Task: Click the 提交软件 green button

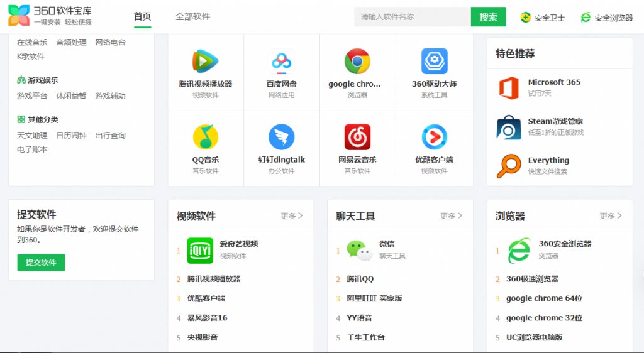Action: [41, 263]
